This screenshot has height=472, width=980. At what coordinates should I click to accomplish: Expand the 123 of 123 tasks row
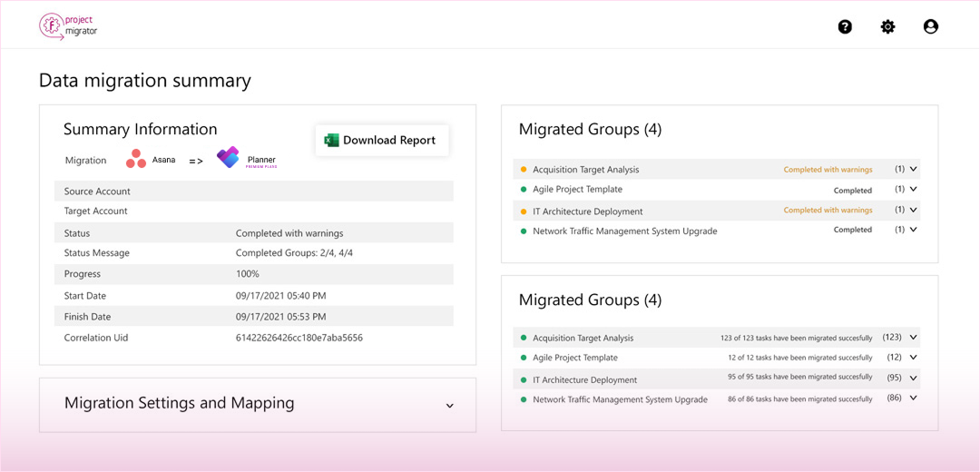coord(913,337)
